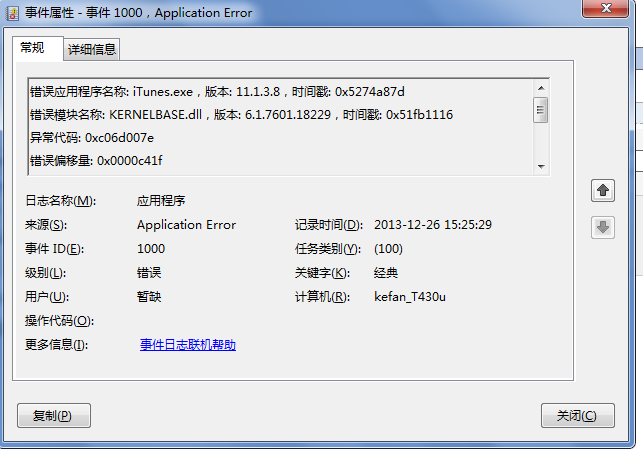Click the task category value (100)
Screen dimensions: 643x455
pos(388,249)
